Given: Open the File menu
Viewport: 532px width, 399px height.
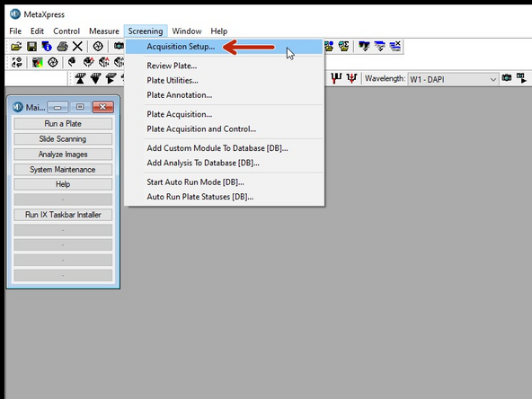Looking at the screenshot, I should coord(15,31).
